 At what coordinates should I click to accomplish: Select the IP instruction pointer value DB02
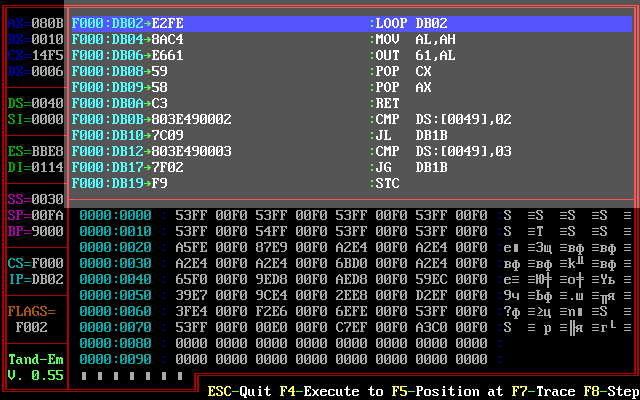click(35, 279)
